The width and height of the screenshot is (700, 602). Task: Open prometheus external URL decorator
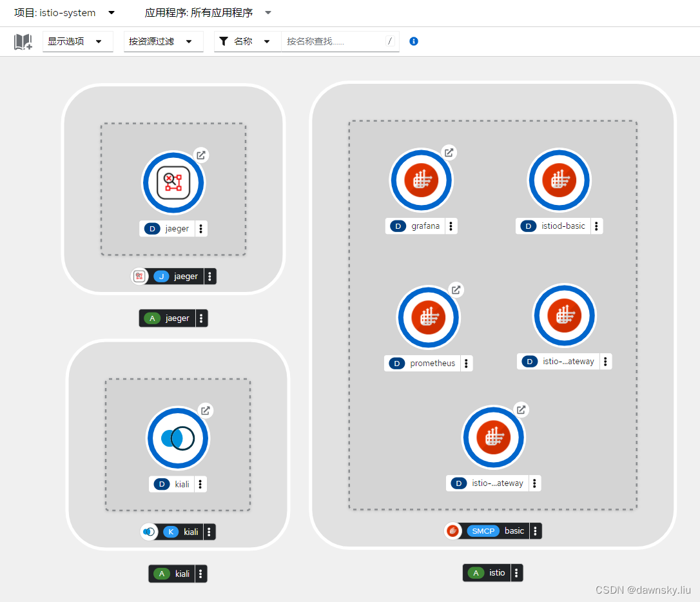456,289
